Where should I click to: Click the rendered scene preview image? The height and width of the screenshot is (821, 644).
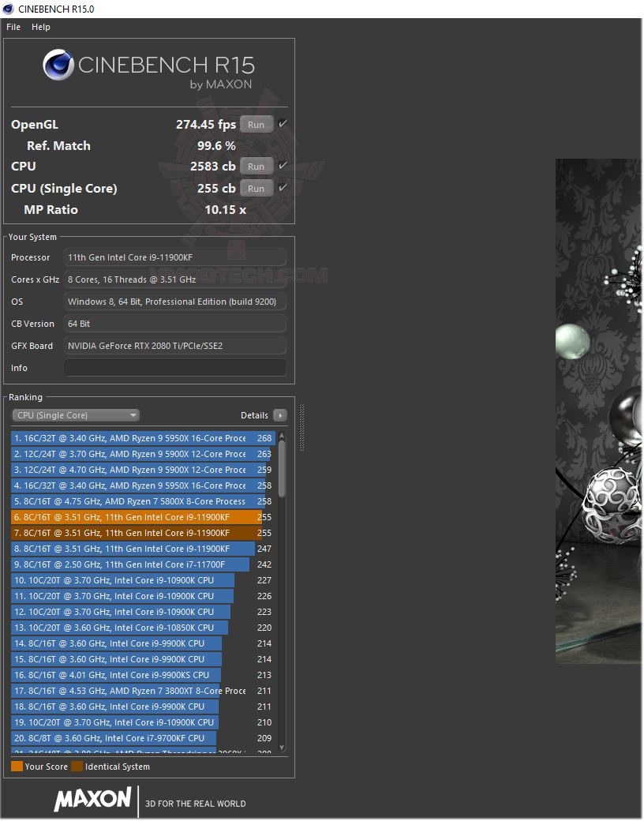pos(598,411)
